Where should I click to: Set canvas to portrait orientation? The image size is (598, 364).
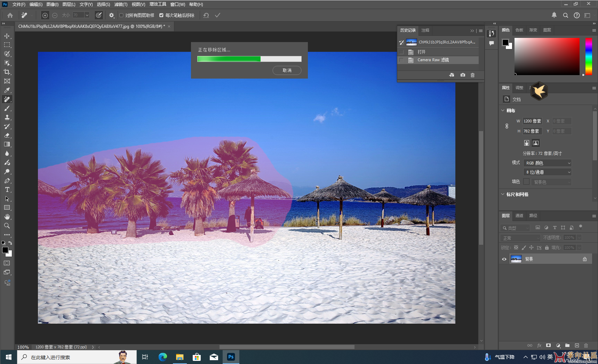(527, 143)
